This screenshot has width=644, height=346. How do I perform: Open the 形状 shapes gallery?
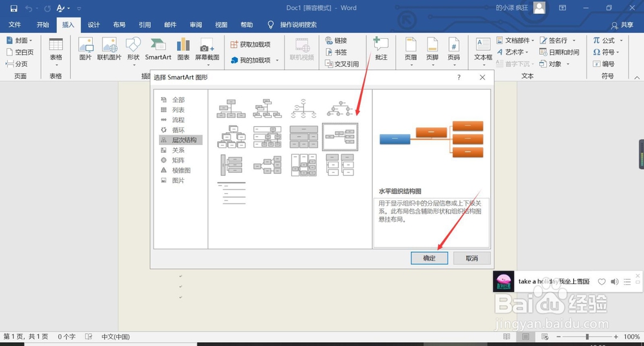(x=133, y=51)
